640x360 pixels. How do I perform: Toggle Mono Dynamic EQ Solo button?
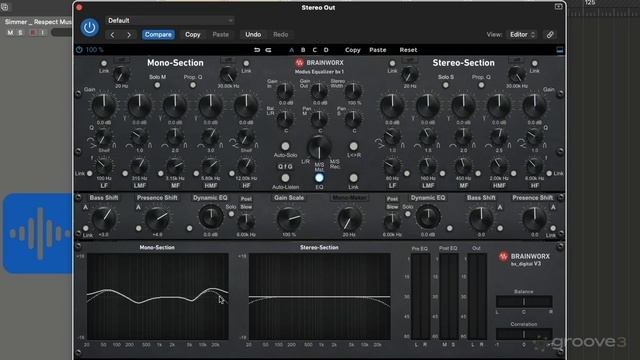(231, 214)
